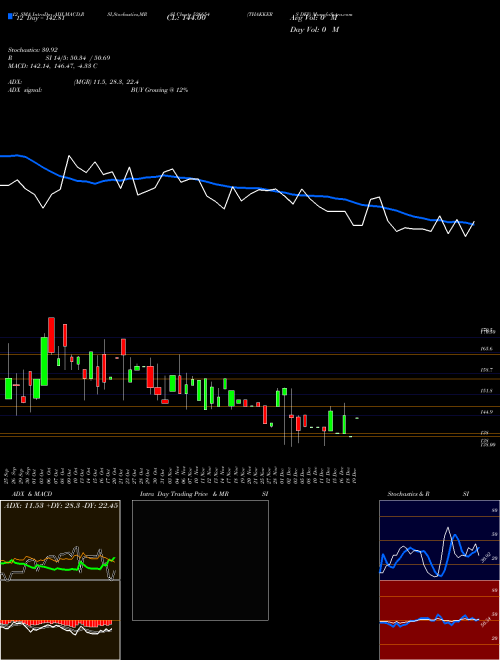Open the empty Intra Day Trading Price panel
500x660 pixels.
[200, 560]
